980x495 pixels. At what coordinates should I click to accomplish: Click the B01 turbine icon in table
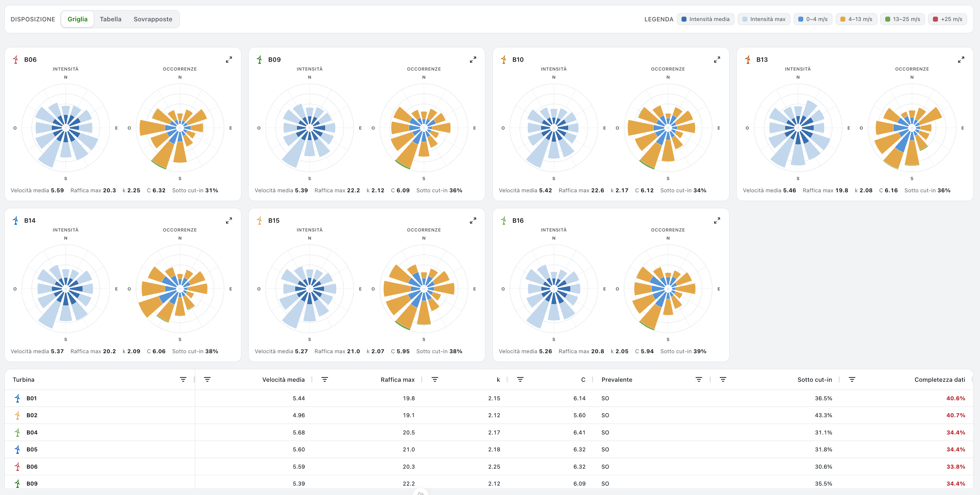[17, 398]
